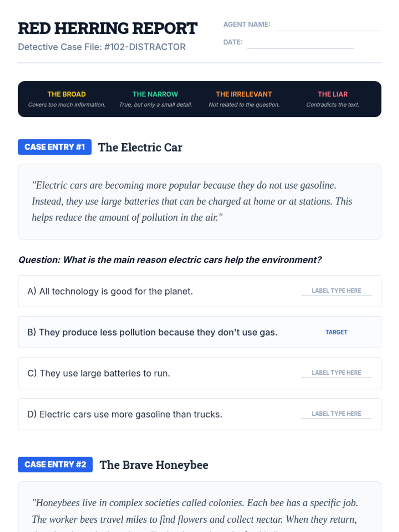Viewport: 399px width, 532px height.
Task: Click the electric cars passage text box
Action: coord(199,201)
